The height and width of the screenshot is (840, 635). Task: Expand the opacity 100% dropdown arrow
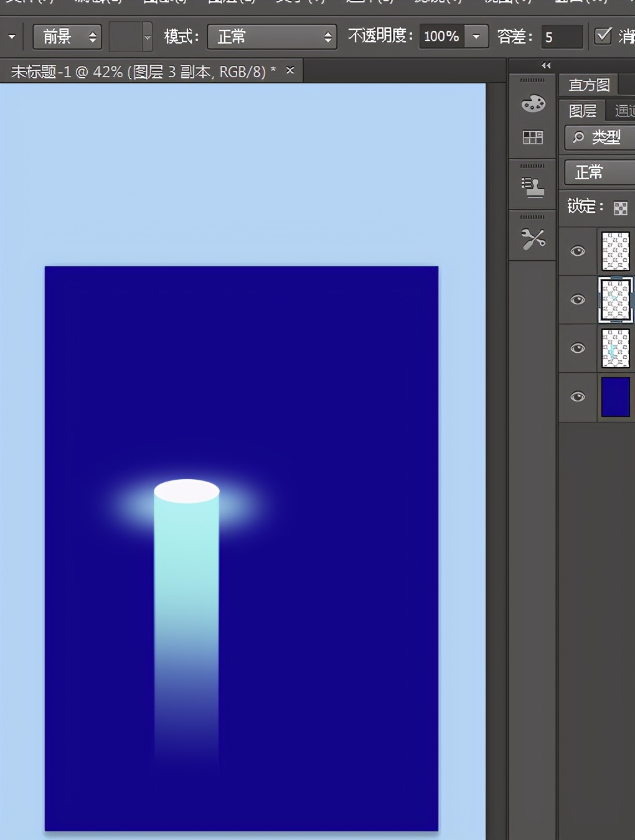tap(476, 37)
